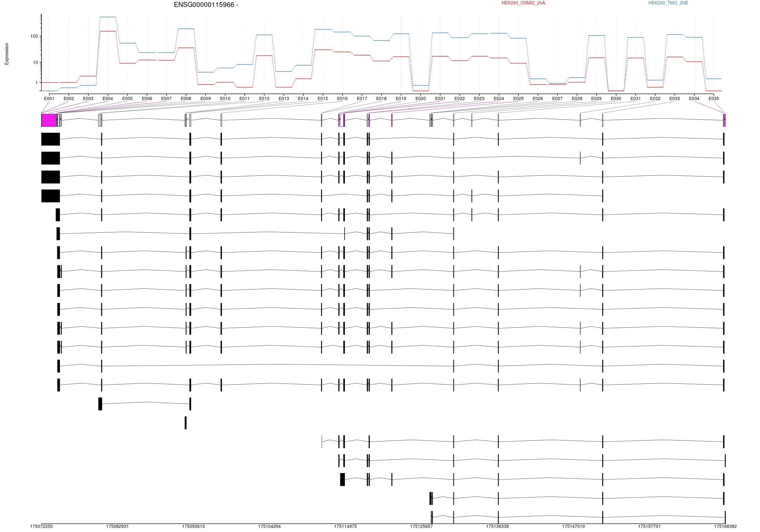Click genomic coordinate 175072250
The width and height of the screenshot is (760, 532).
tap(41, 526)
